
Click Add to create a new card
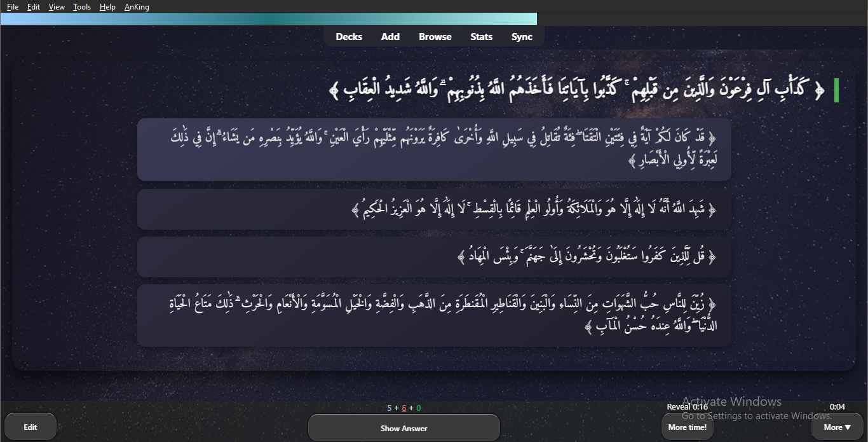pyautogui.click(x=390, y=37)
